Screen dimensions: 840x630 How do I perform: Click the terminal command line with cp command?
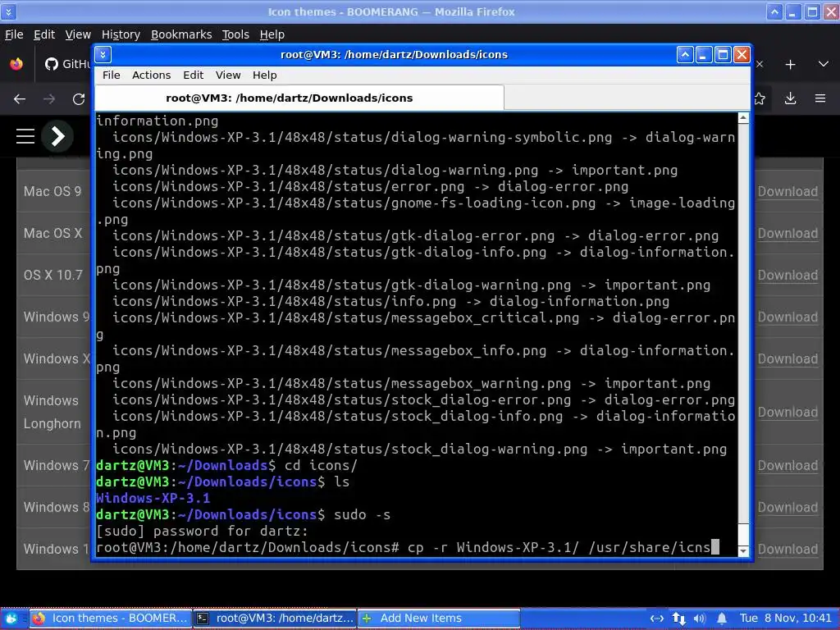[x=407, y=547]
